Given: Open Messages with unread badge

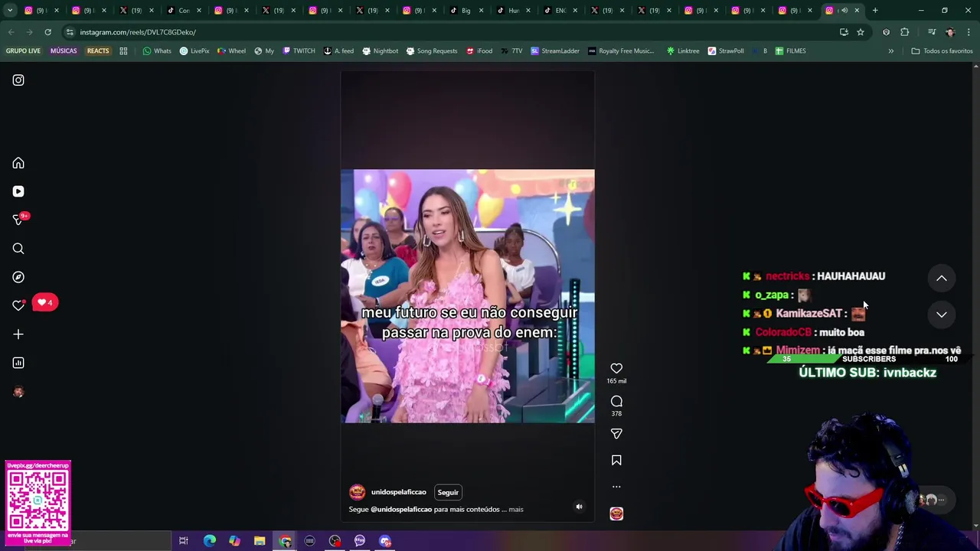Looking at the screenshot, I should 18,220.
